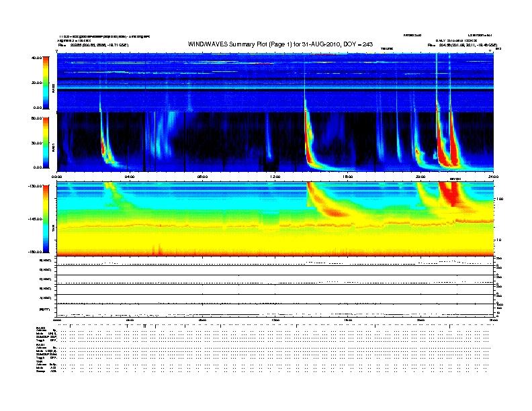Image resolution: width=532 pixels, height=411 pixels.
Task: Click the RAD1 color scale bar
Action: pyautogui.click(x=46, y=143)
